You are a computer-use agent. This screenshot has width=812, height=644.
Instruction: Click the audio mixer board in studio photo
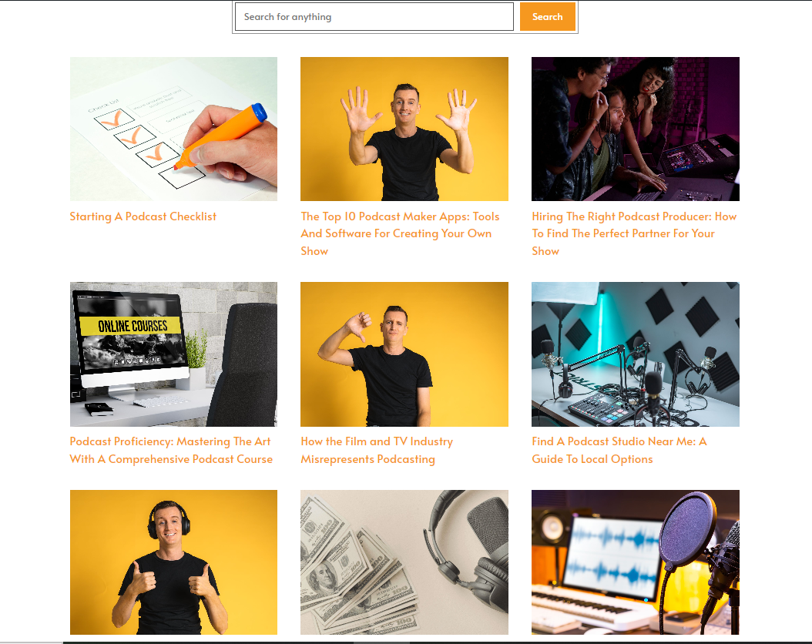(601, 408)
